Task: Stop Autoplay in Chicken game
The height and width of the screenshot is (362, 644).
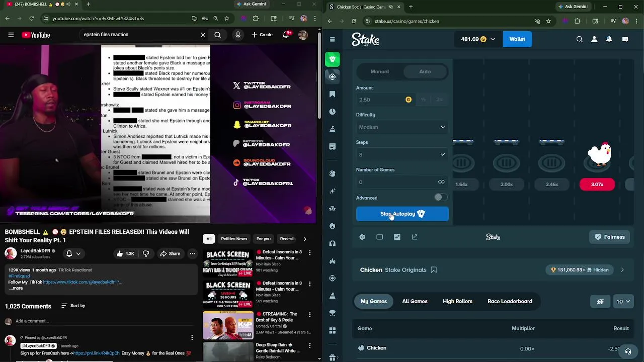Action: click(402, 214)
